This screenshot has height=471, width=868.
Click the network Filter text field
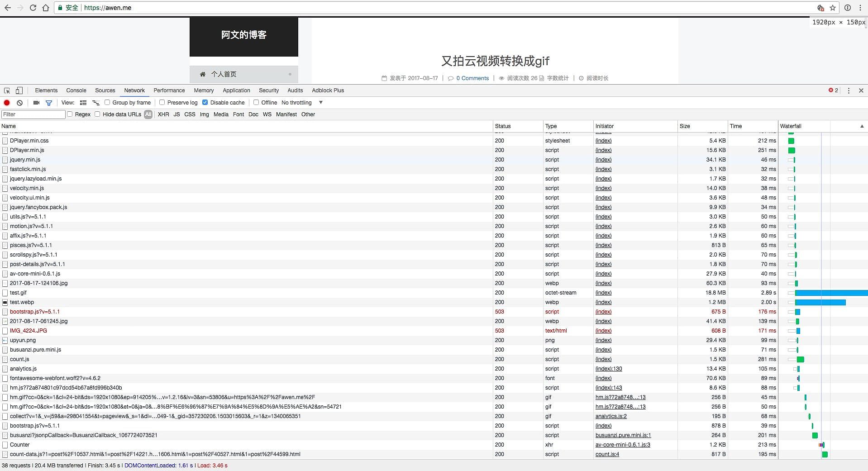pos(33,114)
